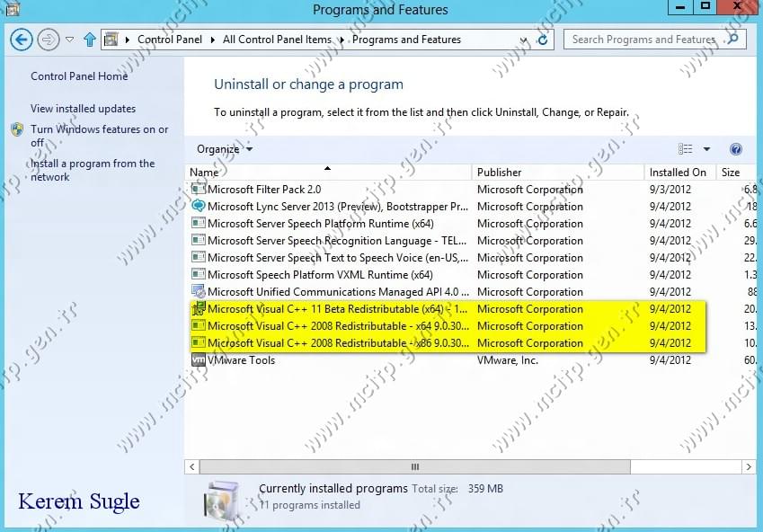Select All Control Panel Items breadcrumb
Screen dimensions: 763x532
pos(277,40)
